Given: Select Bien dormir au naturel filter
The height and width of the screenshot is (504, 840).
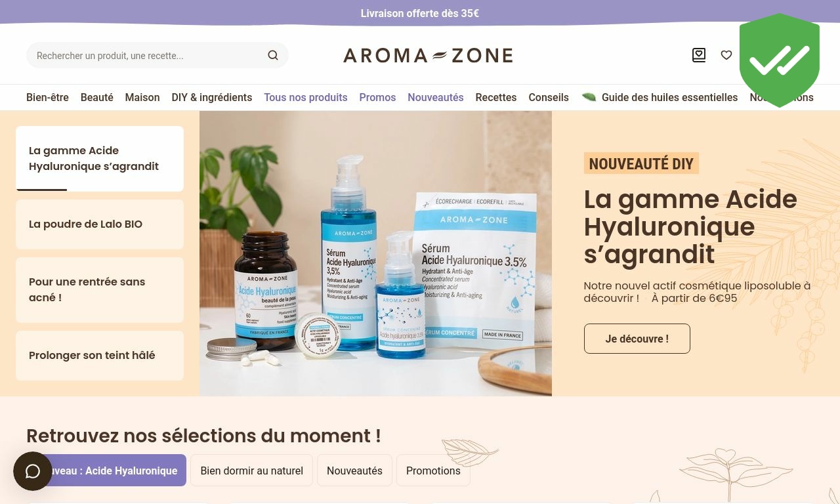Looking at the screenshot, I should (x=252, y=471).
